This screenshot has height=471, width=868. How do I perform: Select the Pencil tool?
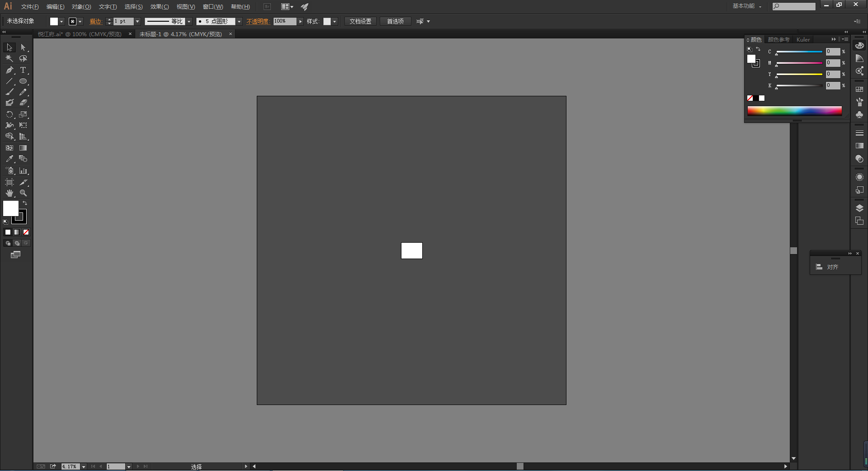coord(23,92)
